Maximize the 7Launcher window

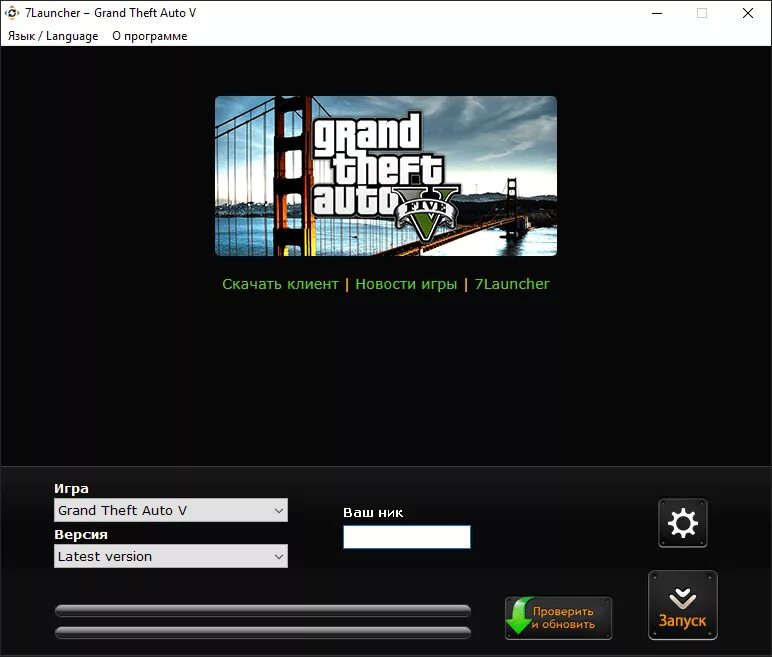(702, 13)
